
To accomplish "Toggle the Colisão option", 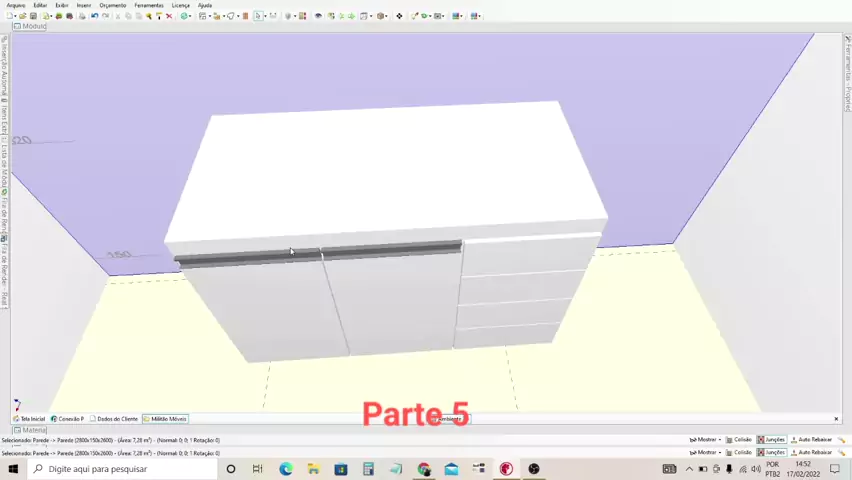I will (x=738, y=439).
